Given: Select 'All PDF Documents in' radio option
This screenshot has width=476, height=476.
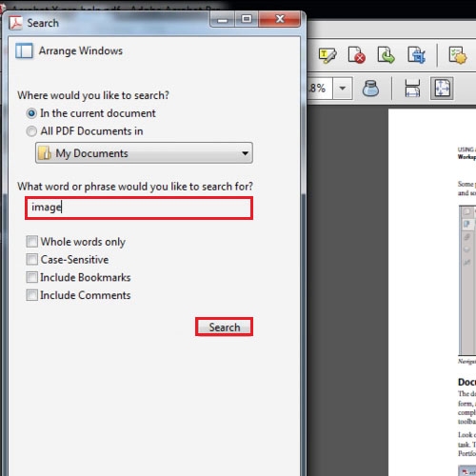Looking at the screenshot, I should [x=31, y=131].
